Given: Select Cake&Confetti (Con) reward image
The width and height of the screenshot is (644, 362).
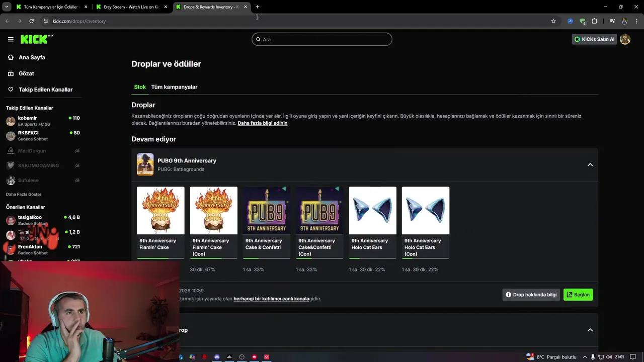Looking at the screenshot, I should (319, 210).
